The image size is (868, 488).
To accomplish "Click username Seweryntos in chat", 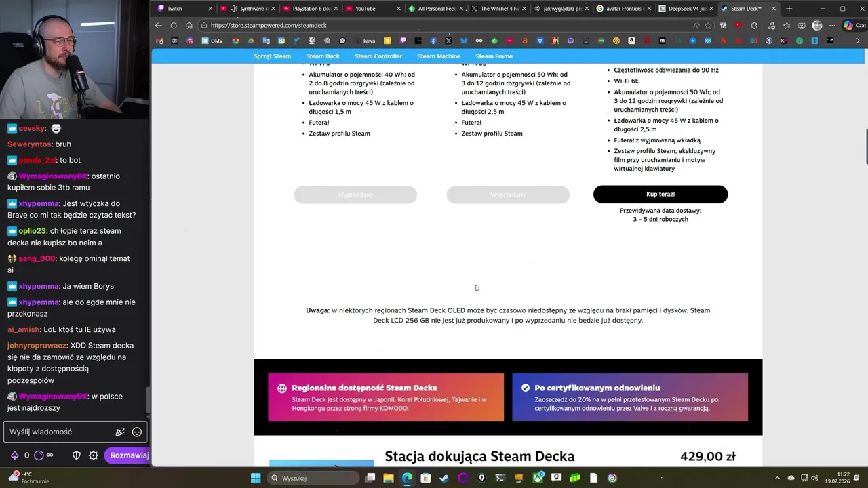I will click(x=30, y=144).
